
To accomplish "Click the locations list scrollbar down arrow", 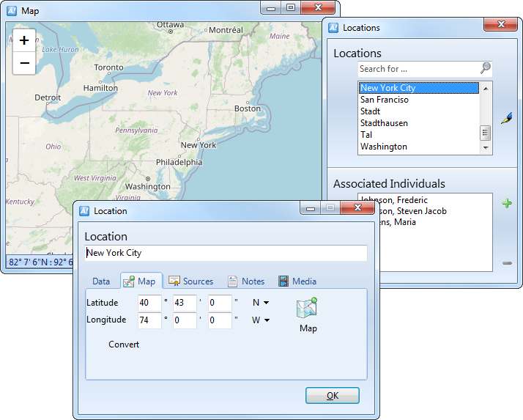I will click(485, 148).
